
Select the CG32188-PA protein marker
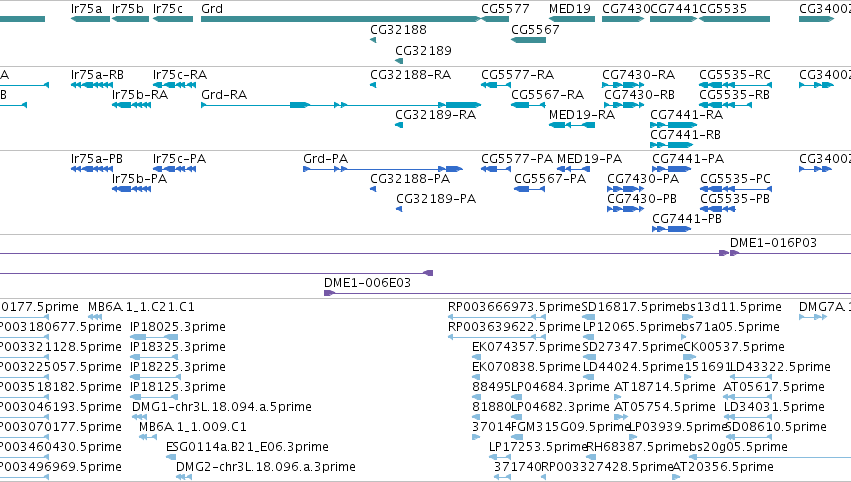pyautogui.click(x=373, y=189)
